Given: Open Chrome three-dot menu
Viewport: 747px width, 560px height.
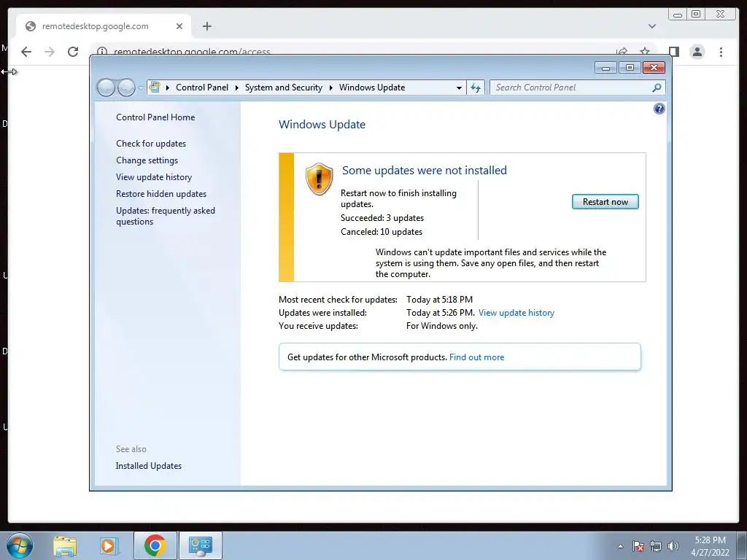Looking at the screenshot, I should point(721,52).
